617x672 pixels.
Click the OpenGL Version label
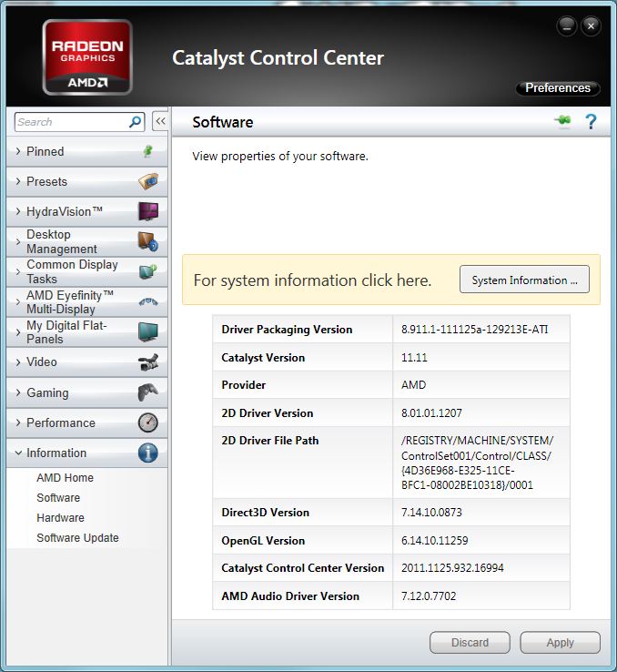[x=263, y=541]
